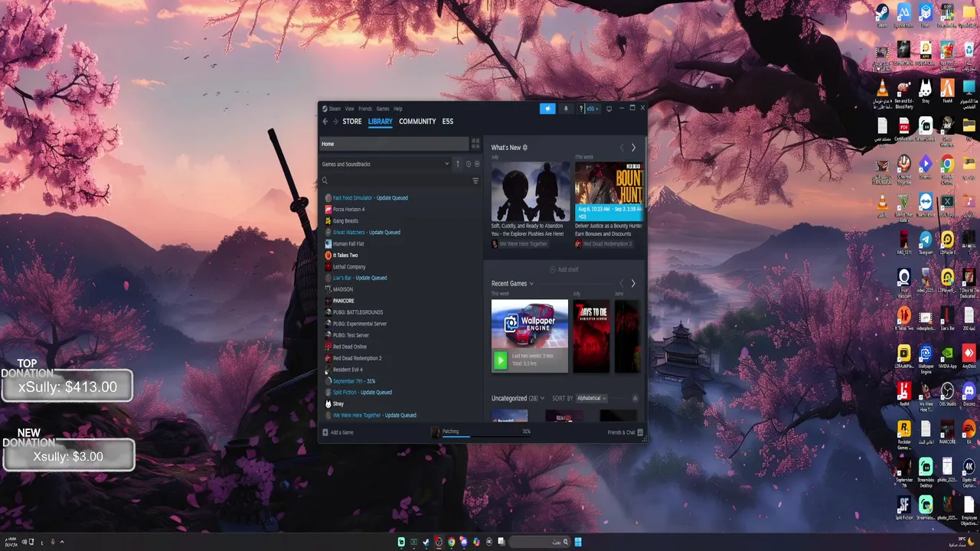The image size is (980, 551).
Task: Toggle the sort order arrow in the library
Action: [458, 164]
